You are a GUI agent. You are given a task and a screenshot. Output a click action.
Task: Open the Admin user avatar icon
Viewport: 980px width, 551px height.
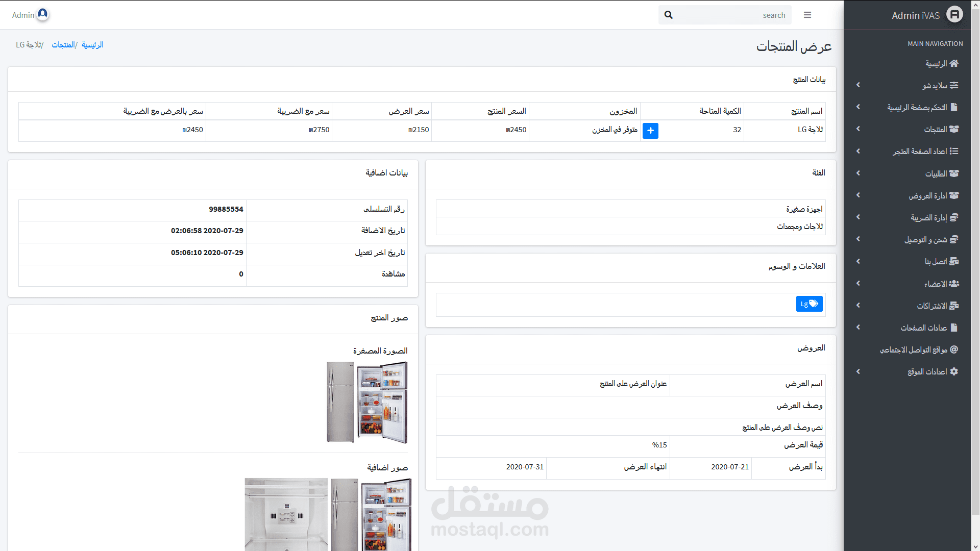[x=43, y=14]
